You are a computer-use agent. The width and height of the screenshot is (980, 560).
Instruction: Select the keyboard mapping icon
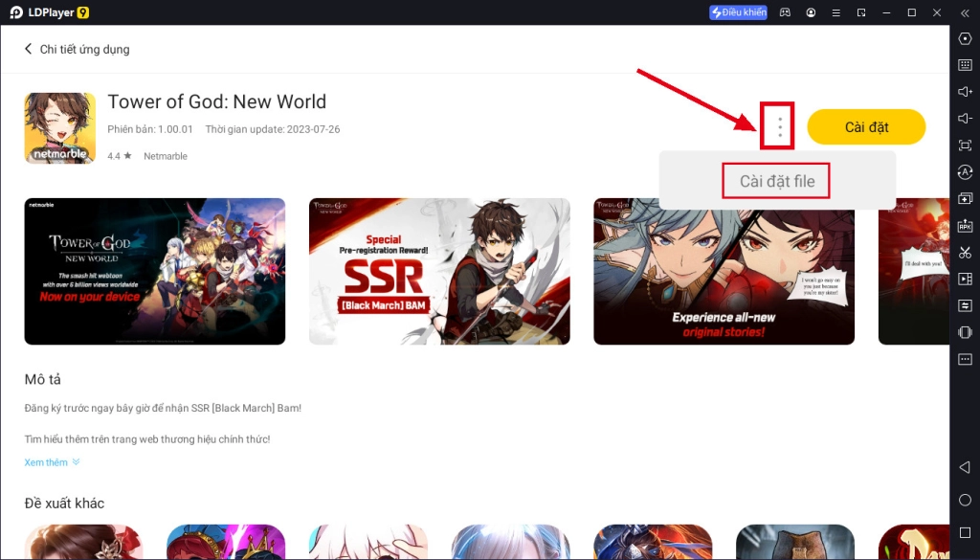tap(966, 65)
